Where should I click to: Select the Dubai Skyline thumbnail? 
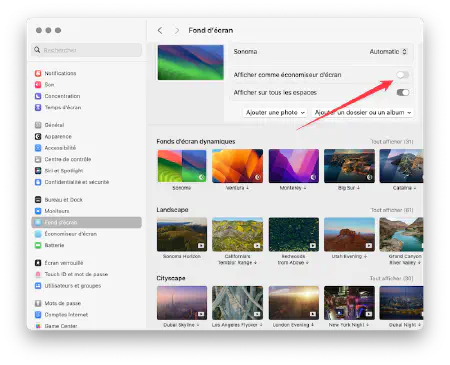click(x=182, y=303)
